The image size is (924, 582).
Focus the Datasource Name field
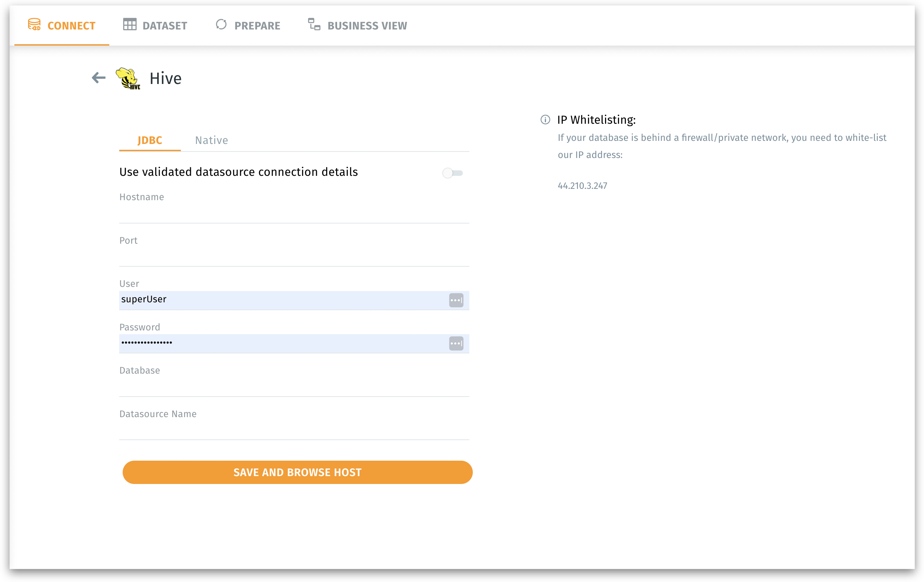click(x=294, y=431)
